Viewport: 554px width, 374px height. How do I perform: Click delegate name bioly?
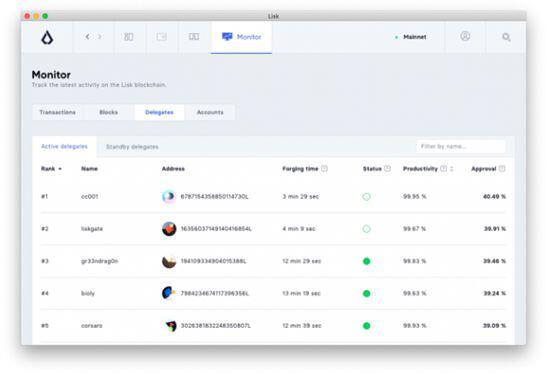(88, 293)
